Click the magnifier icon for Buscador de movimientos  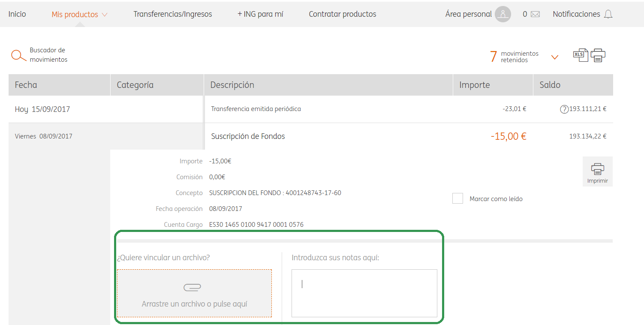tap(18, 55)
